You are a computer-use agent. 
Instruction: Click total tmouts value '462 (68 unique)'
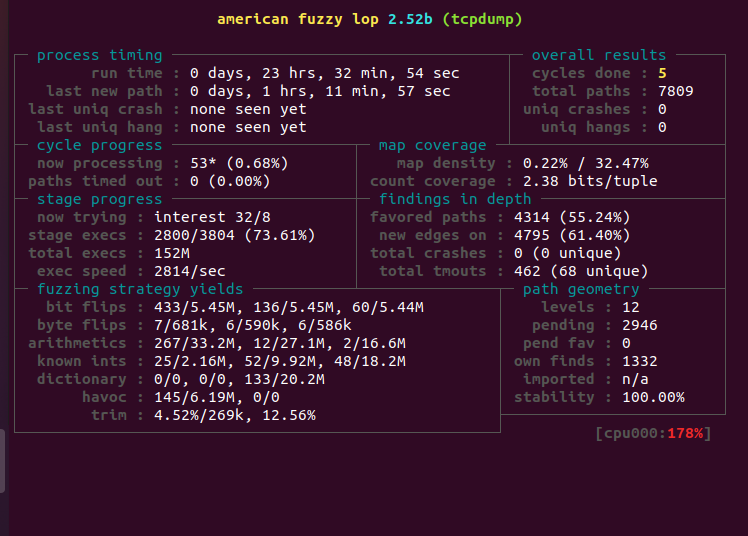point(581,271)
